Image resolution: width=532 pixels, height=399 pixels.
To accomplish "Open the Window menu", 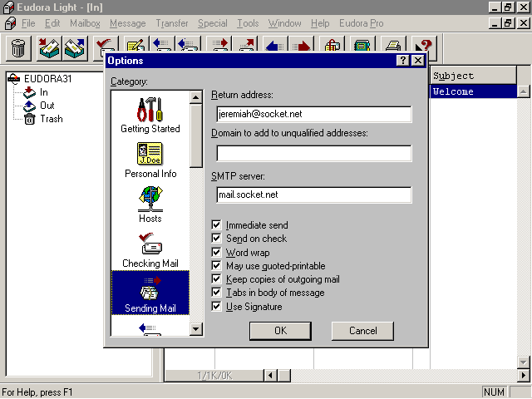I will tap(284, 23).
